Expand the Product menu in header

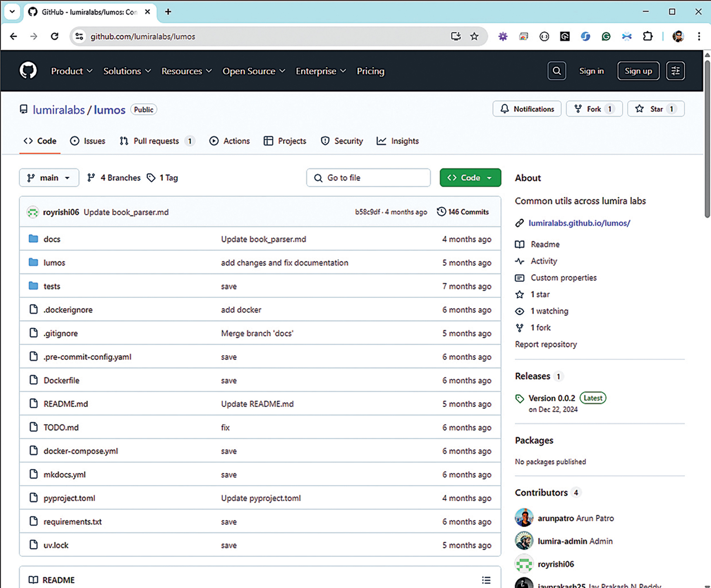click(71, 71)
